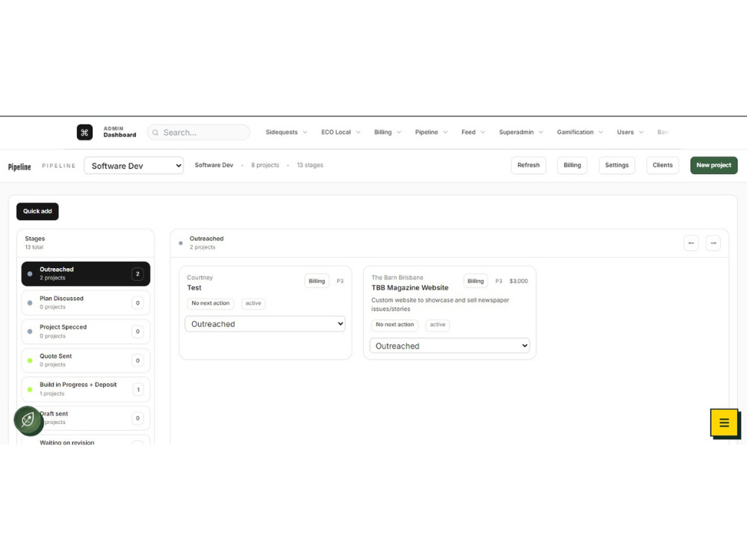The width and height of the screenshot is (747, 560).
Task: Open pipeline Settings
Action: pyautogui.click(x=616, y=165)
